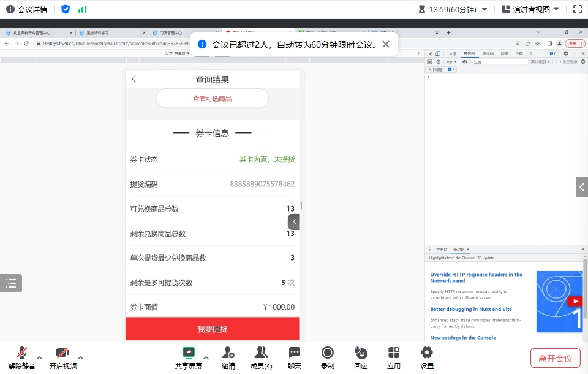The width and height of the screenshot is (588, 374).
Task: Expand audio options arrow beside mute
Action: pos(40,357)
